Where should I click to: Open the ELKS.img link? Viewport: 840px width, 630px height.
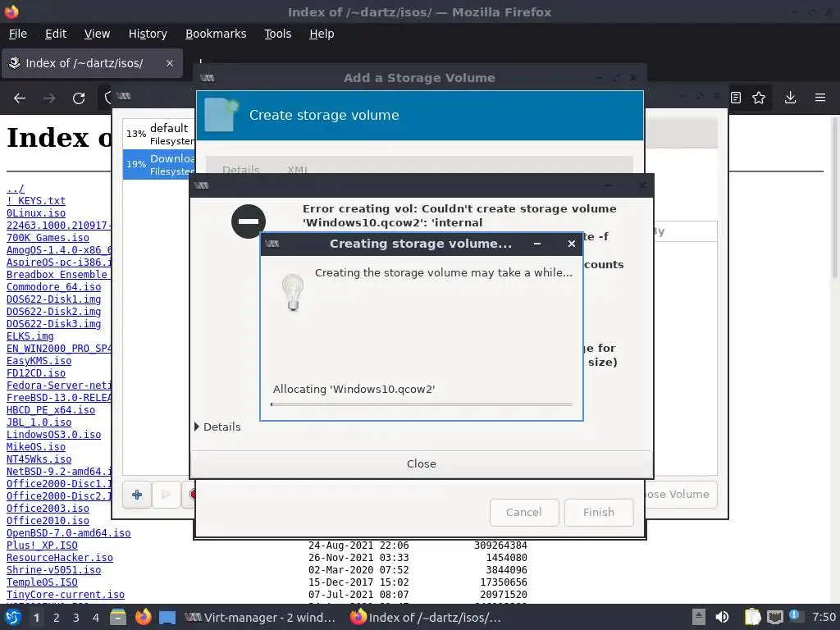(x=30, y=336)
